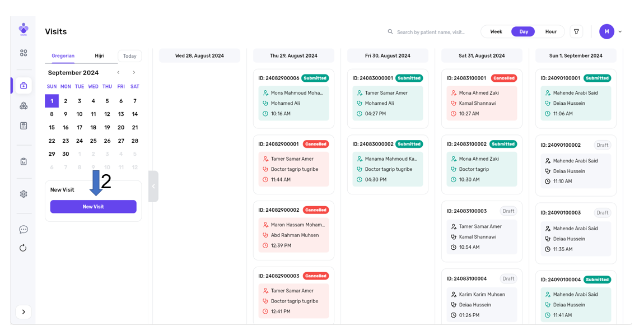Open the dashboard grid icon in sidebar
Viewport: 644px width, 335px height.
tap(24, 53)
